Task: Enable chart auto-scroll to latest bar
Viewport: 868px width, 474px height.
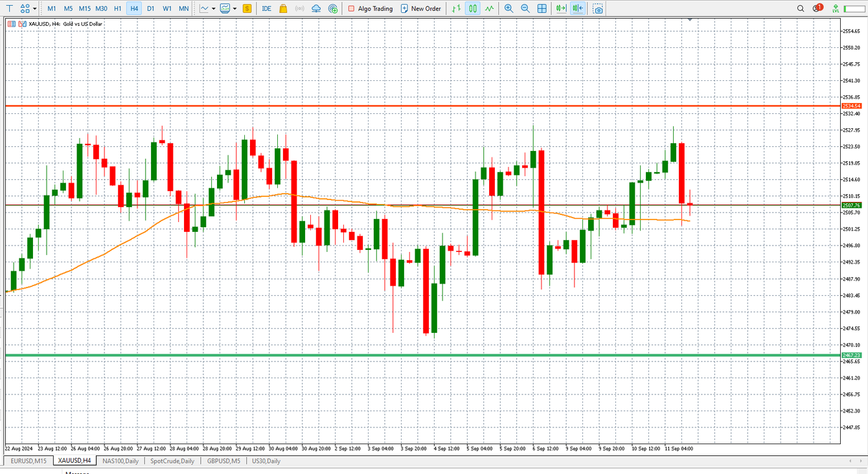Action: tap(561, 8)
